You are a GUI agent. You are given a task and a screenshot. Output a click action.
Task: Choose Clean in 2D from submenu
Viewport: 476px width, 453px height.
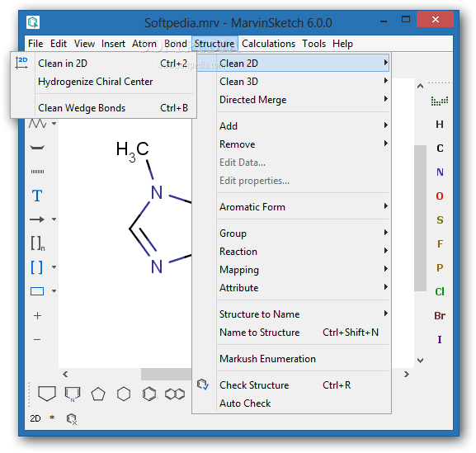click(x=103, y=64)
